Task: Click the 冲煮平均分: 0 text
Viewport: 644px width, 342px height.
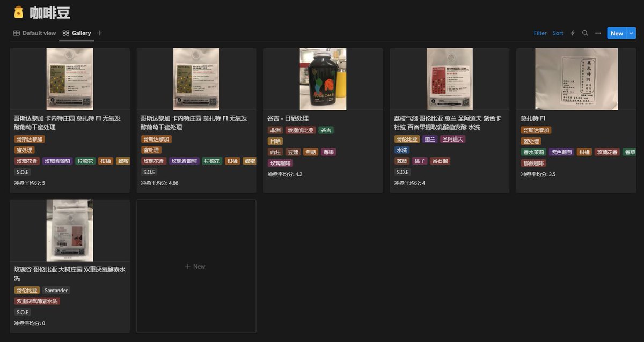Action: pos(30,323)
